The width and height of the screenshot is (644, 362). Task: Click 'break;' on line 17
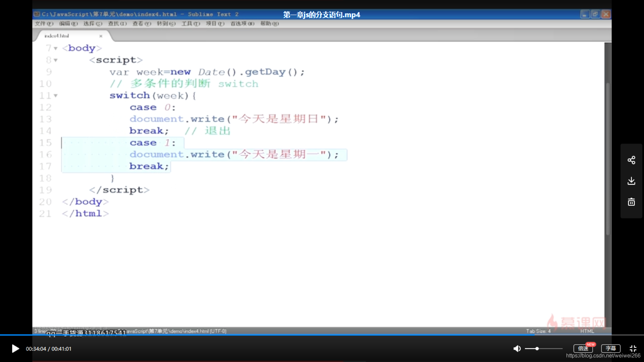[x=149, y=166]
